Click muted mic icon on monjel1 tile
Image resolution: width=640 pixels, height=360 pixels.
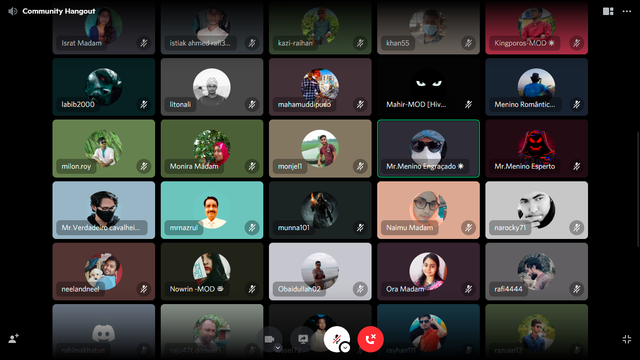pos(360,166)
